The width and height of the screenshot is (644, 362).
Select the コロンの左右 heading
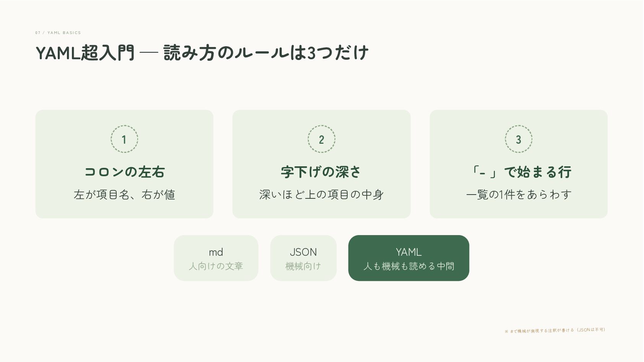[124, 172]
